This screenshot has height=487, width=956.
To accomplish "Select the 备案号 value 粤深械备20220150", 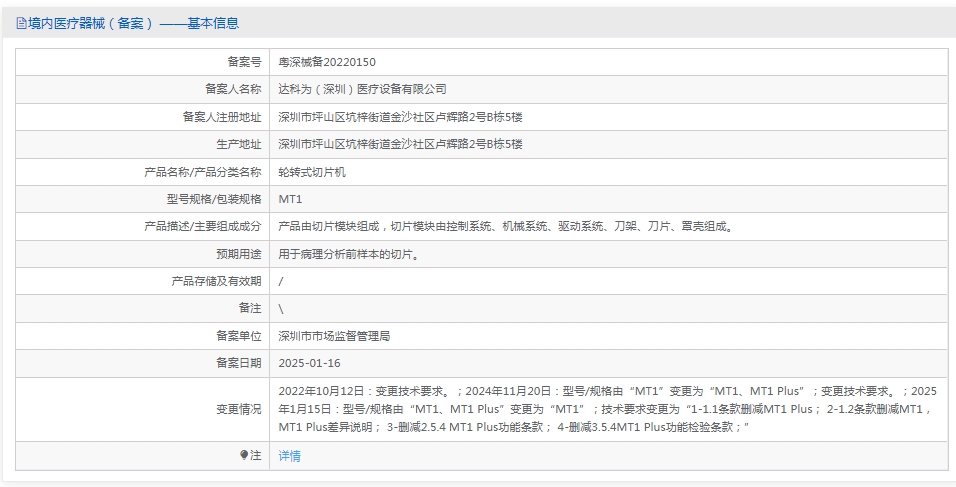I will pos(327,62).
